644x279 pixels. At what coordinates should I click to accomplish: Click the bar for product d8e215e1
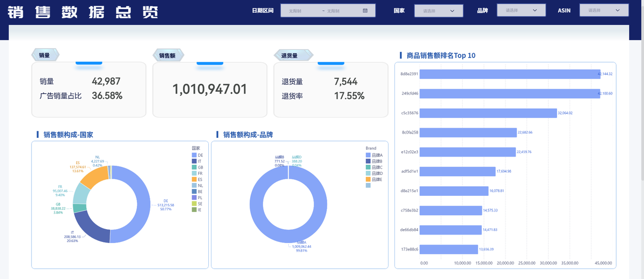tap(454, 191)
